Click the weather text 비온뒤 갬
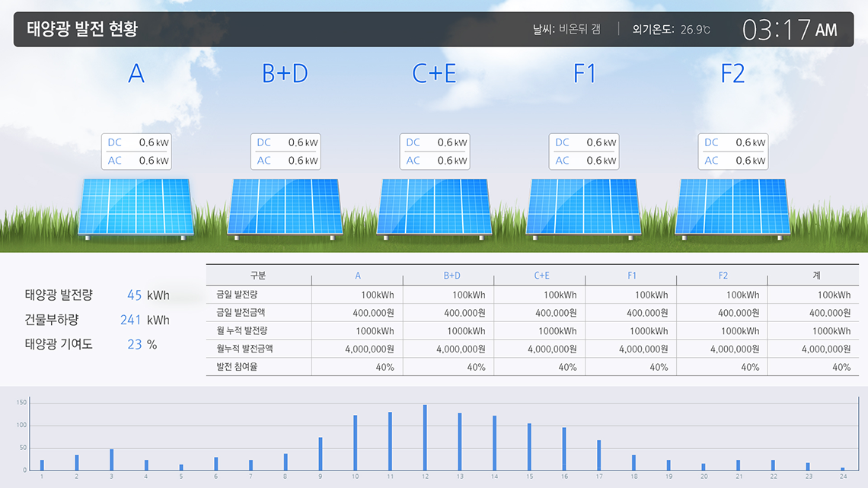This screenshot has width=868, height=488. click(579, 30)
